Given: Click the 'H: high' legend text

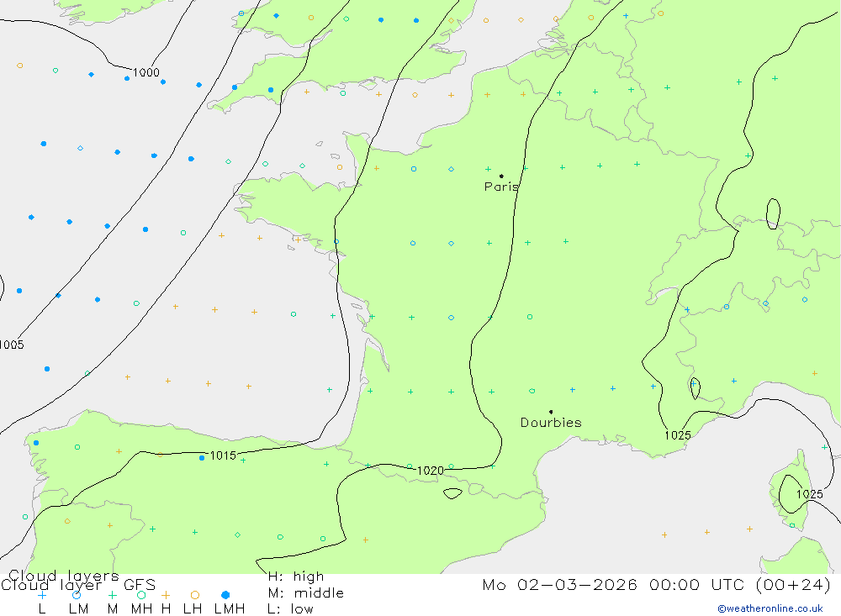Looking at the screenshot, I should [x=295, y=577].
